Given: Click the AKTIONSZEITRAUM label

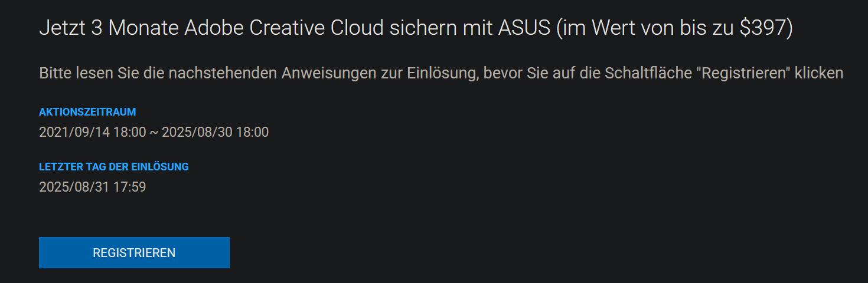Looking at the screenshot, I should tap(87, 112).
